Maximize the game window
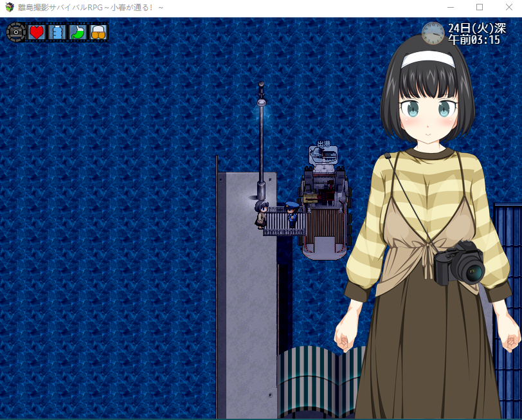Viewport: 522px width, 420px height. 480,7
